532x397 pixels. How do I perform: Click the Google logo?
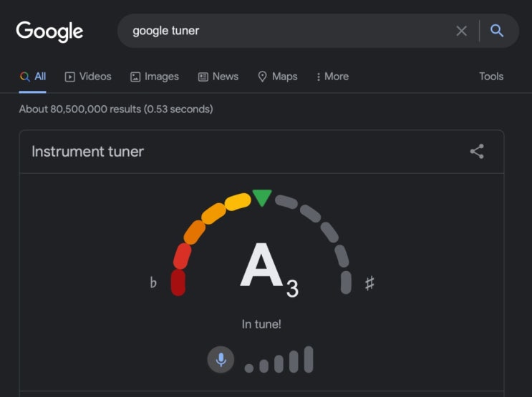click(49, 31)
